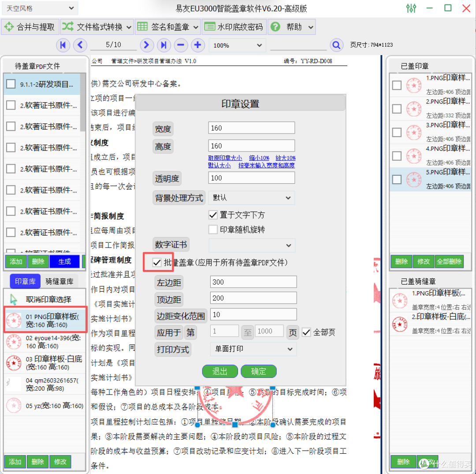The height and width of the screenshot is (474, 476).
Task: Click 修改 button under 已盖印章 list
Action: (424, 261)
